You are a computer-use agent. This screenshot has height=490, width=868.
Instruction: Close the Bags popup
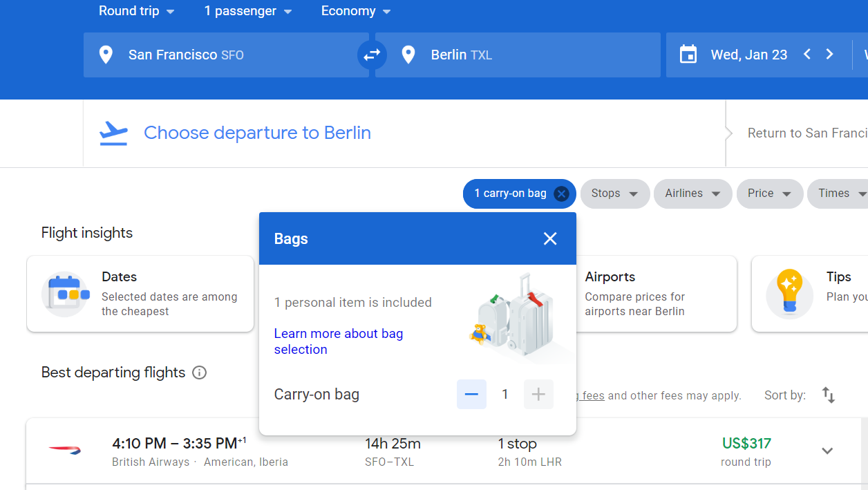(549, 238)
